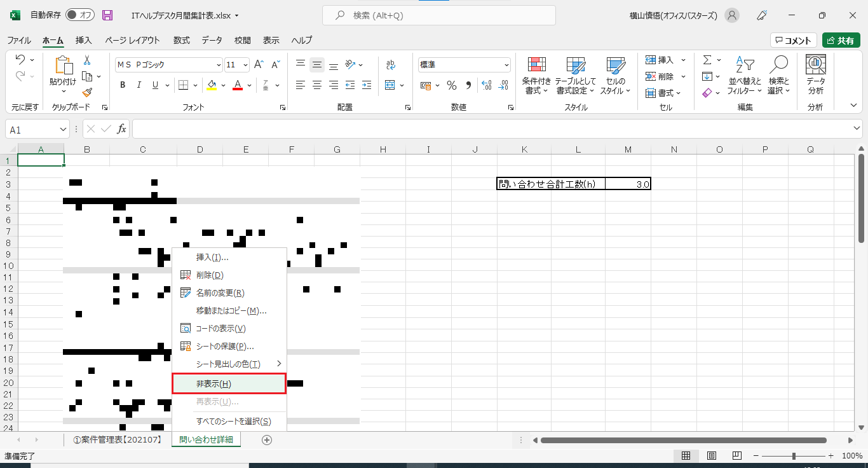Screen dimensions: 868x468
Task: Open the 挿入 ribbon tab
Action: click(84, 40)
